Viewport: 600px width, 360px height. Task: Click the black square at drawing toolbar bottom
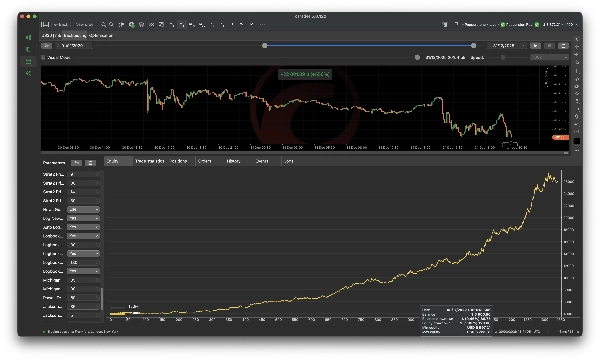(x=577, y=141)
